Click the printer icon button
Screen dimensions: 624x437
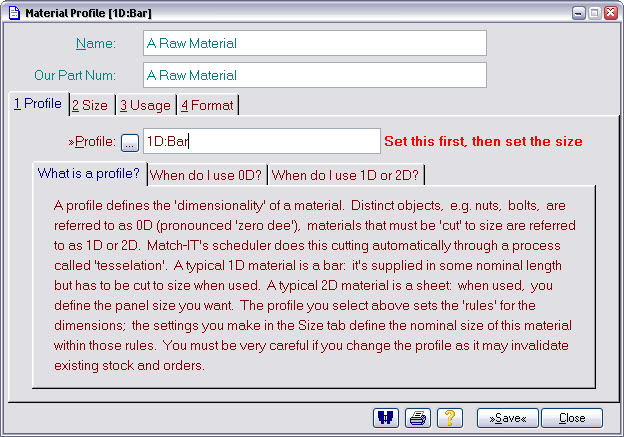tap(417, 418)
